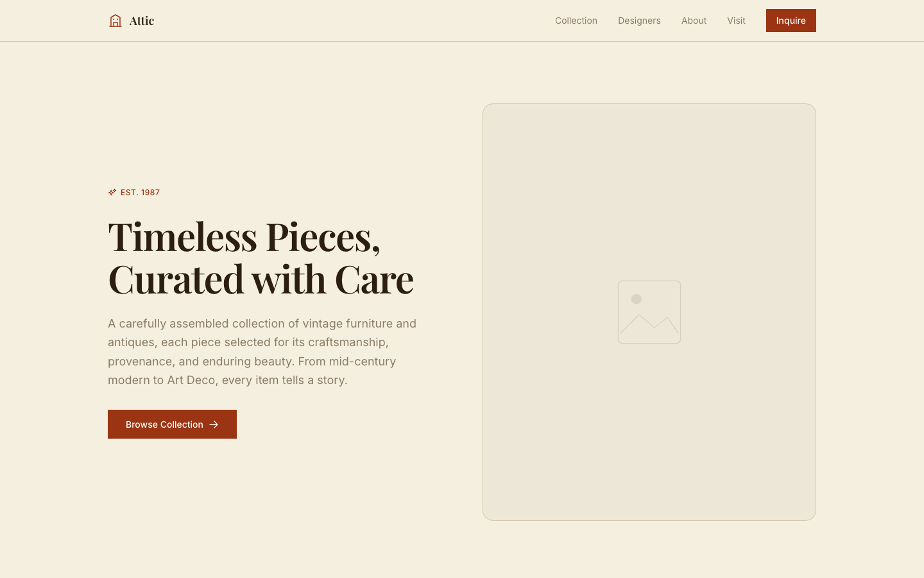This screenshot has height=578, width=924.
Task: Click 'mid-century' in the description paragraph
Action: tap(363, 362)
